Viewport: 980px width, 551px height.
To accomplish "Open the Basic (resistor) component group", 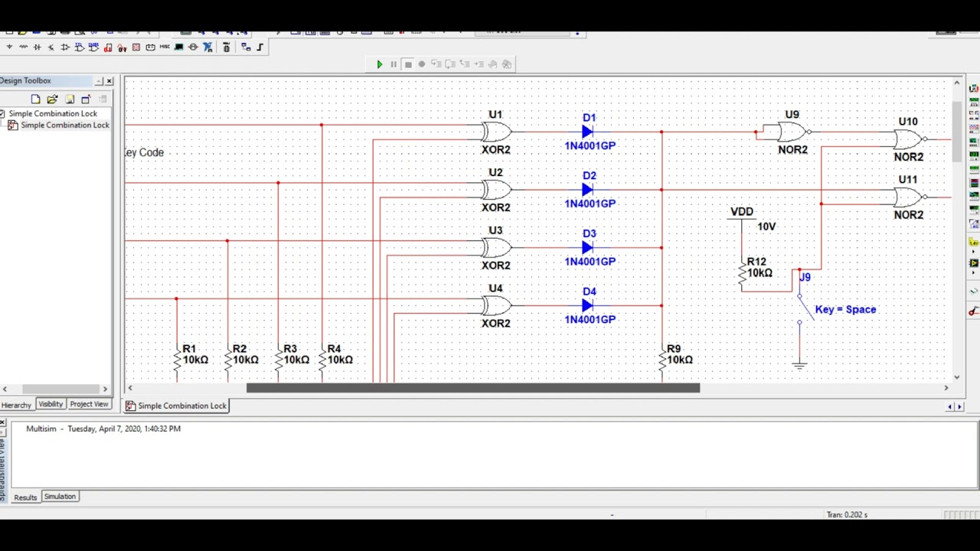I will tap(23, 47).
